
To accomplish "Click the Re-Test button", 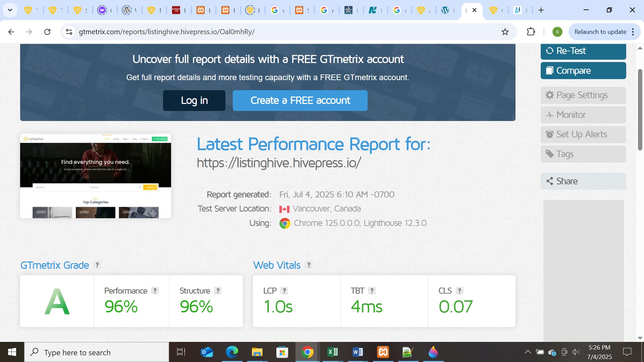I will coord(583,51).
